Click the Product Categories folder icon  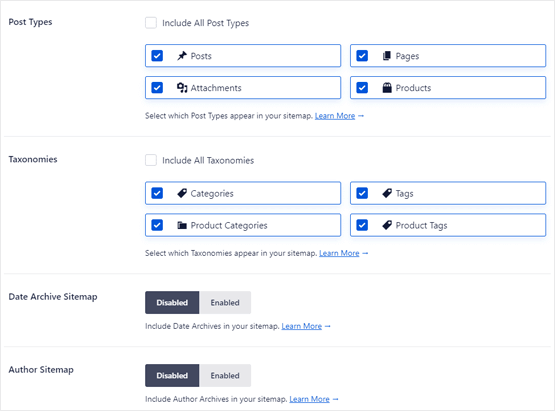click(182, 225)
